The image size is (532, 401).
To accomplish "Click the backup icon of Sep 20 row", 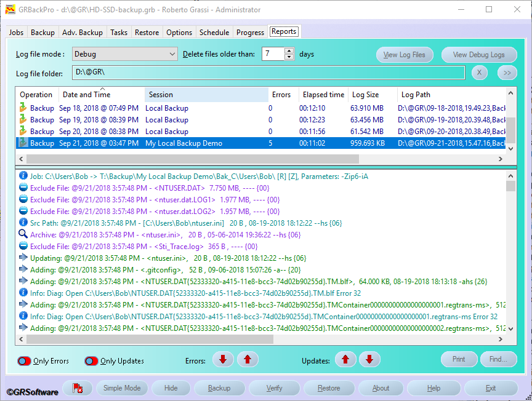I will [23, 131].
